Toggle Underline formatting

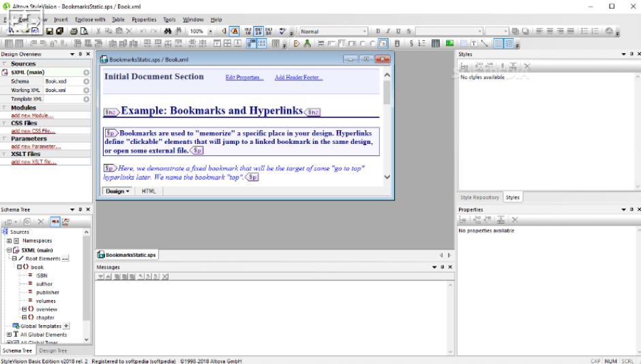[x=398, y=31]
